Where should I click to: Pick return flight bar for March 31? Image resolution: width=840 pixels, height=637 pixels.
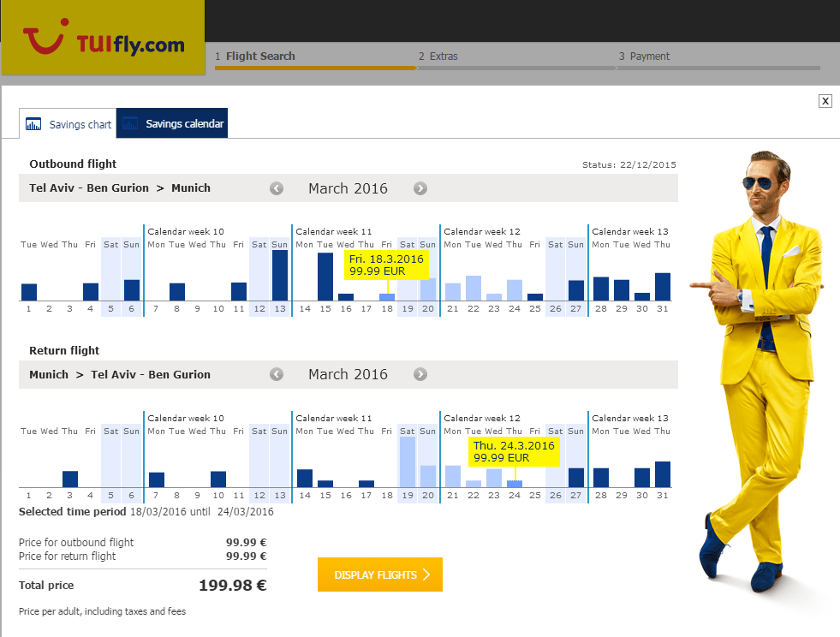tap(663, 474)
